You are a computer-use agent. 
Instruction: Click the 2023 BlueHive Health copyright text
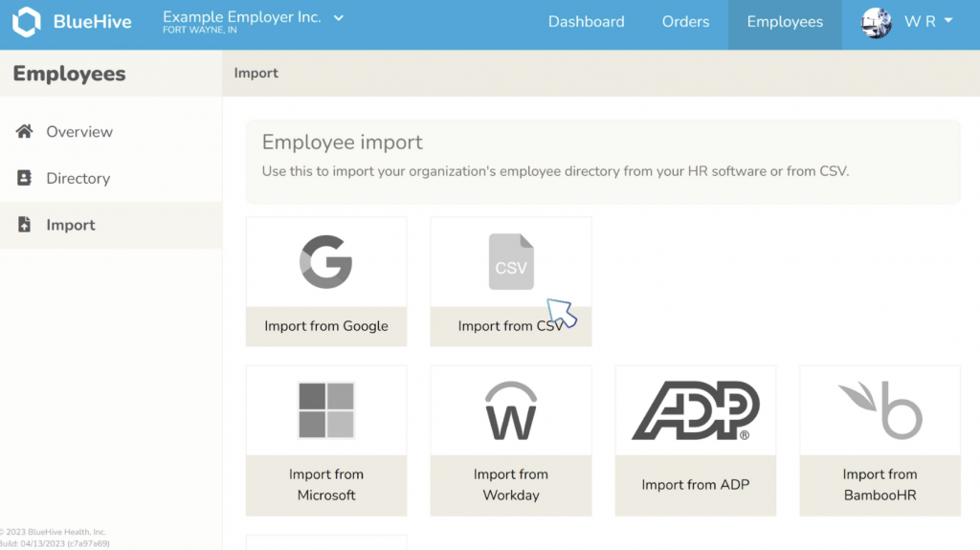(x=54, y=532)
